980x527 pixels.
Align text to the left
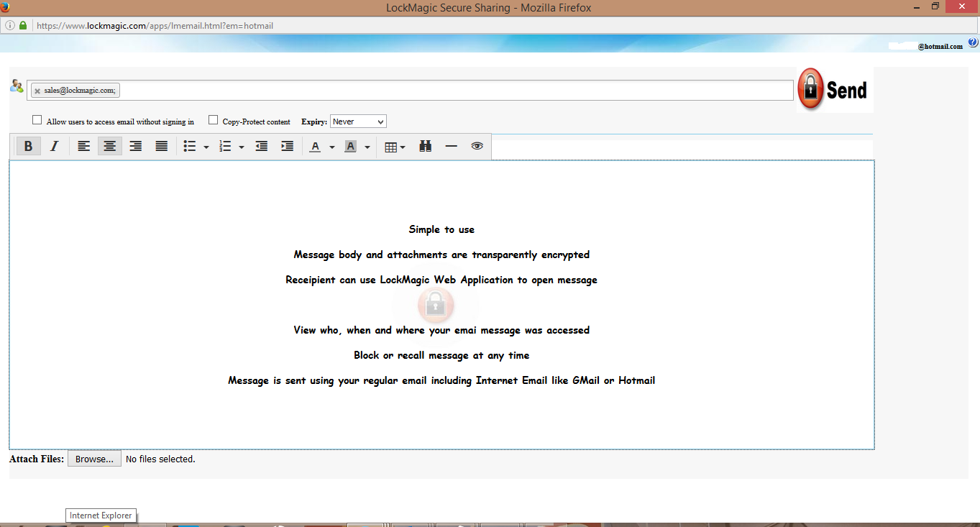(83, 145)
